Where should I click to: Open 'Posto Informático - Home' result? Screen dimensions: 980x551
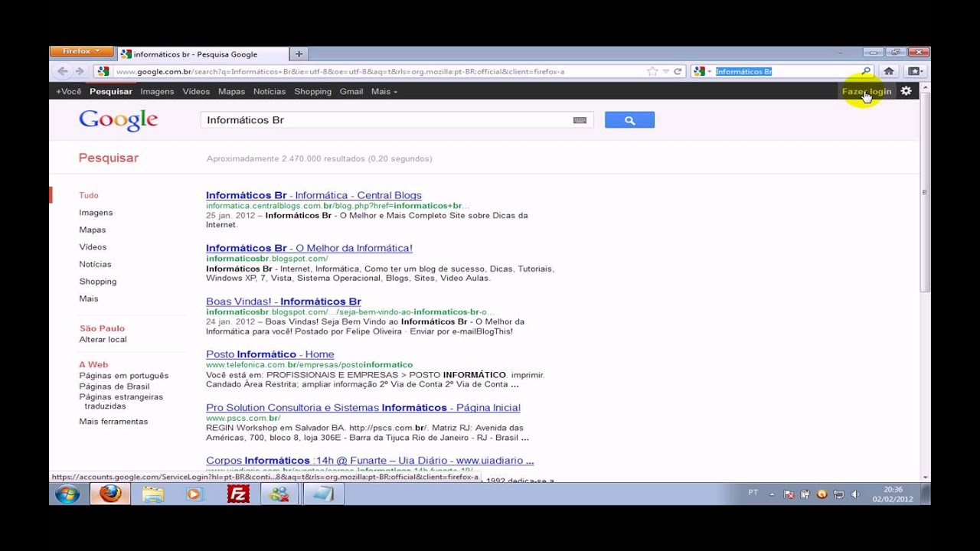click(270, 354)
